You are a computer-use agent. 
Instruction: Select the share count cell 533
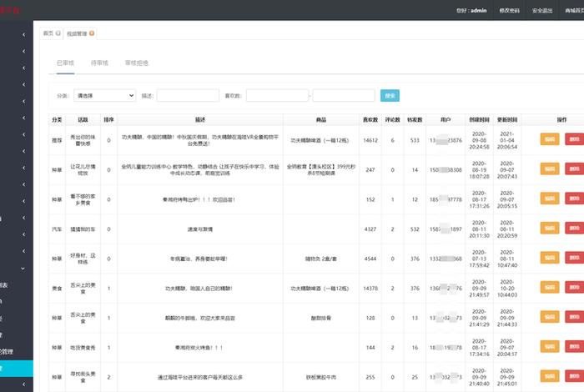pyautogui.click(x=415, y=140)
